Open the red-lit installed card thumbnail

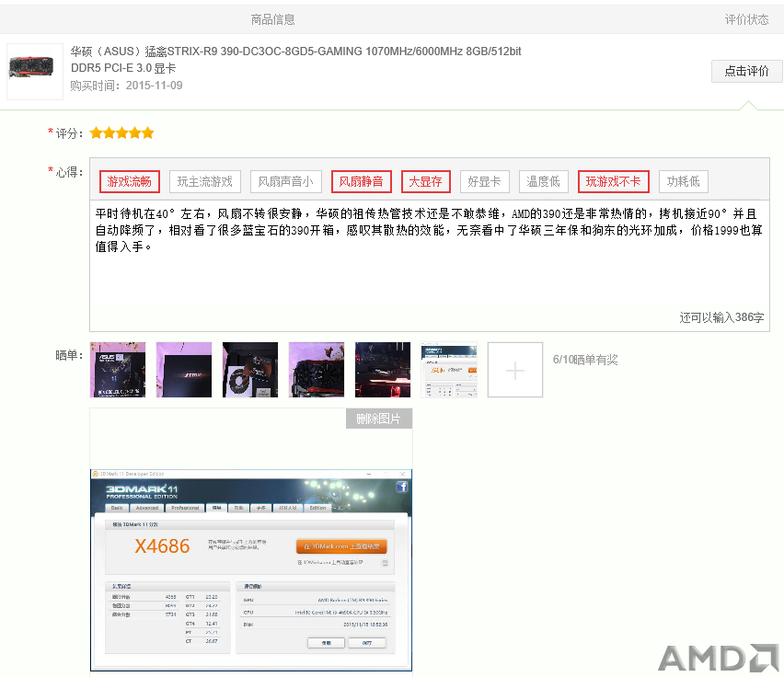pos(383,370)
